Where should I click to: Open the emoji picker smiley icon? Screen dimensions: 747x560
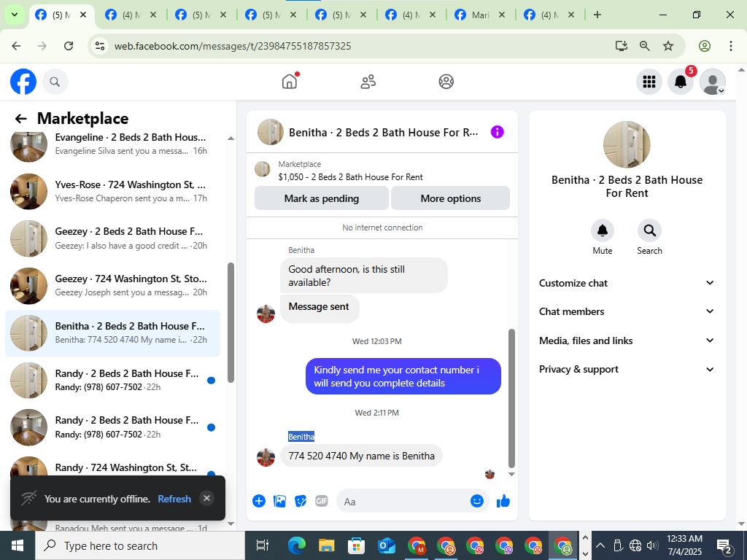(x=477, y=501)
